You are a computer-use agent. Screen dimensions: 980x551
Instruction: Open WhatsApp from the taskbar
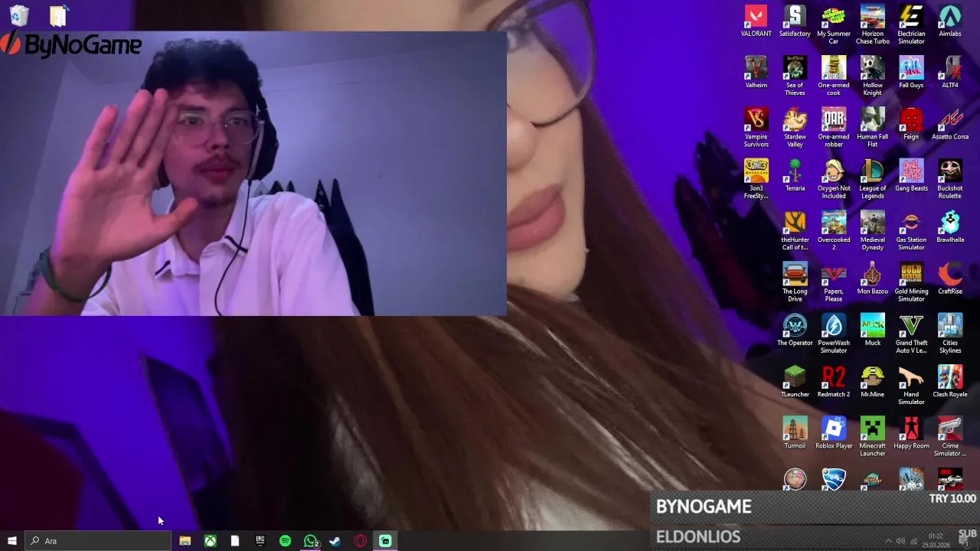[310, 541]
